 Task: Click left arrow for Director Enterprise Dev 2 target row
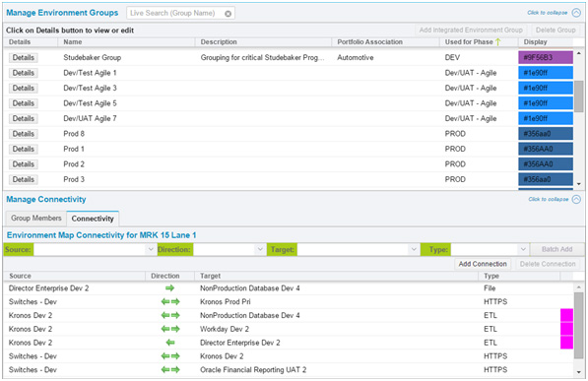[169, 343]
